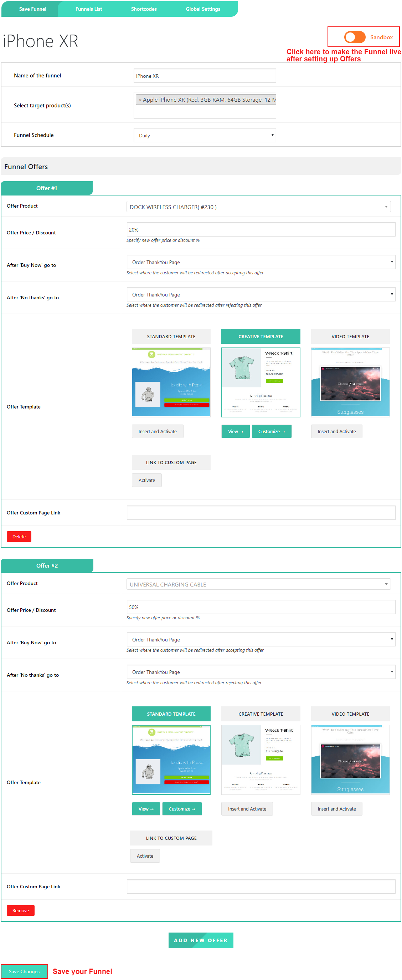Customize Offer #2 Standard template
The width and height of the screenshot is (402, 980).
[x=182, y=809]
